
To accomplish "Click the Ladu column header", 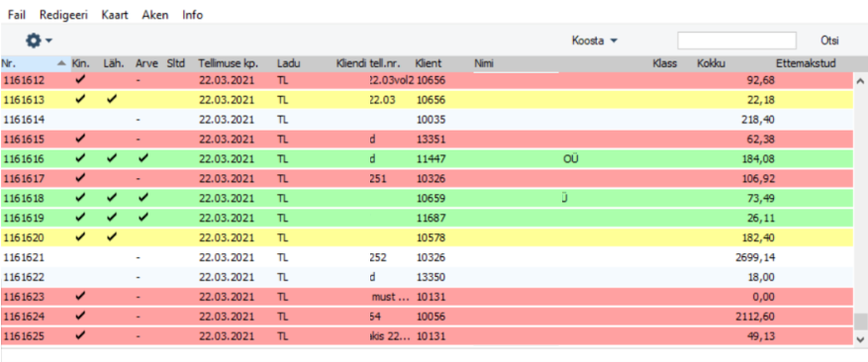I will 288,63.
